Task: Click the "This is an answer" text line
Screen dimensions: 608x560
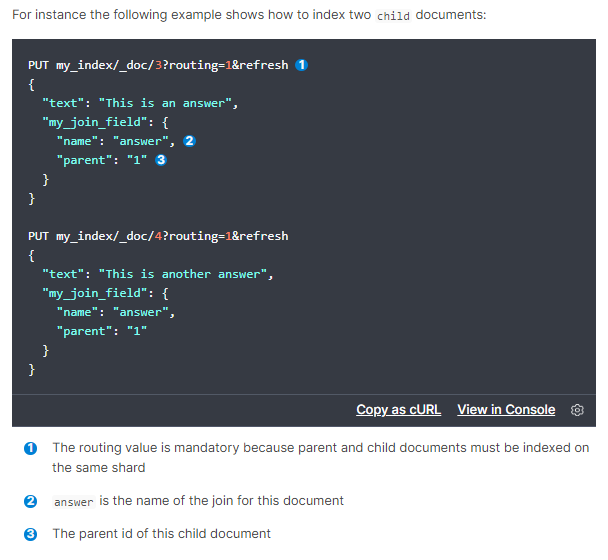Action: point(140,103)
